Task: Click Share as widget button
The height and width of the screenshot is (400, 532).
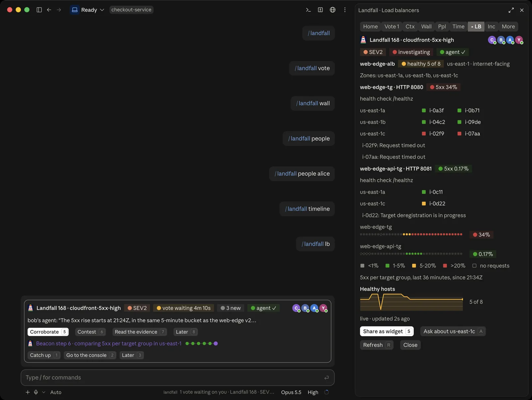Action: point(387,331)
